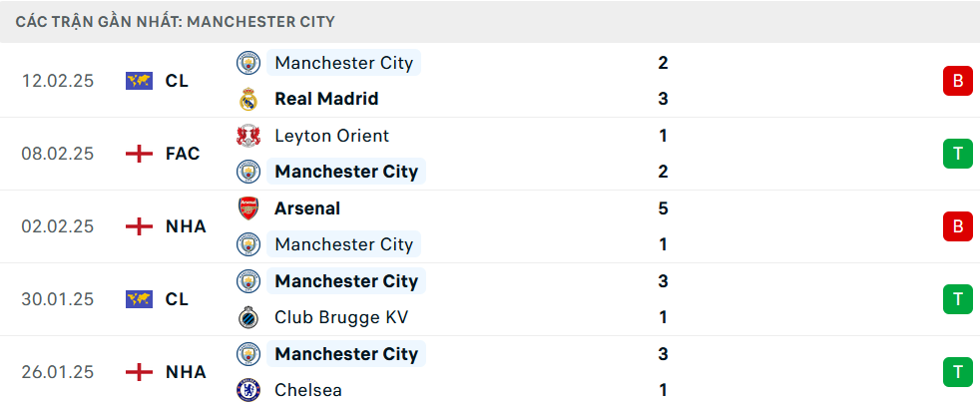Click the Real Madrid club crest

coord(247,99)
